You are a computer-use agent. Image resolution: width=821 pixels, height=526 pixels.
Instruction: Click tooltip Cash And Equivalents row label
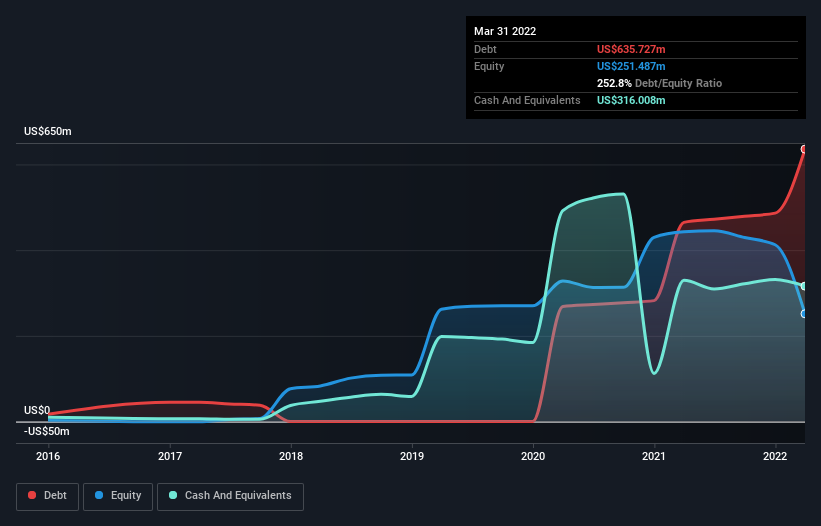pos(527,100)
